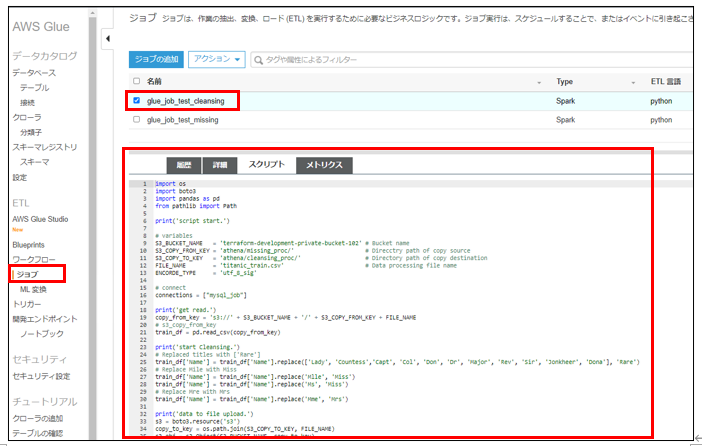This screenshot has width=702, height=446.
Task: Go to スキーマレジストリ in the sidebar
Action: click(45, 147)
